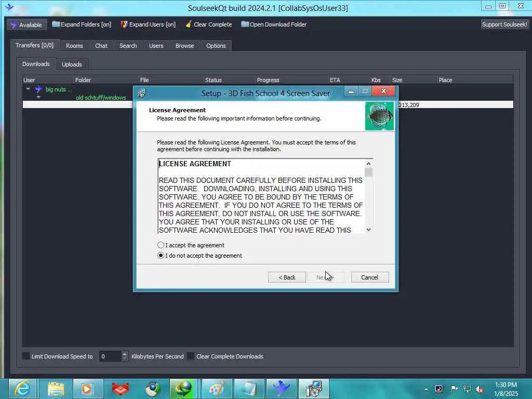This screenshot has width=532, height=399.
Task: Select I do not accept the agreement
Action: [161, 256]
